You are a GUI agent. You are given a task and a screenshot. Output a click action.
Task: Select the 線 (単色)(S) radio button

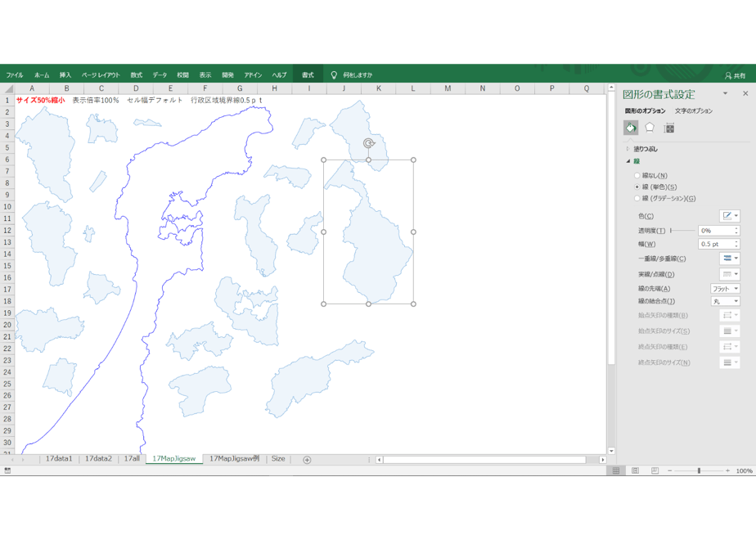coord(637,187)
